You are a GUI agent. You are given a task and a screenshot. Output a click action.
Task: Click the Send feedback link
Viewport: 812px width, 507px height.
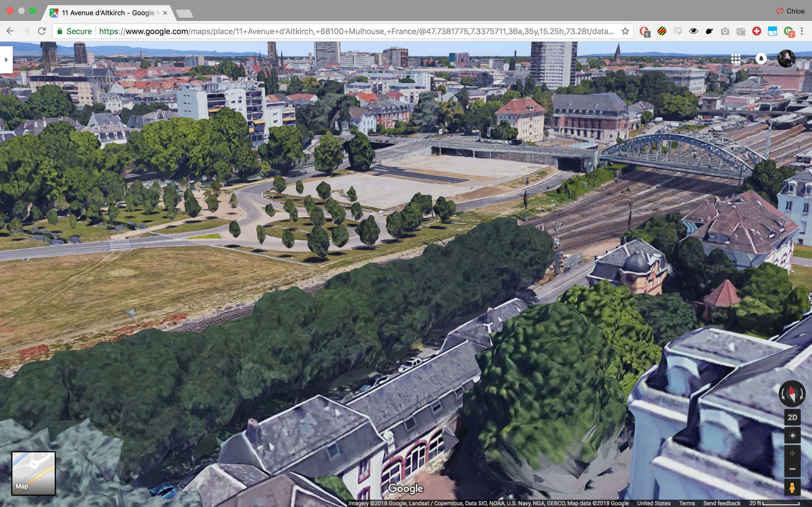click(x=722, y=503)
